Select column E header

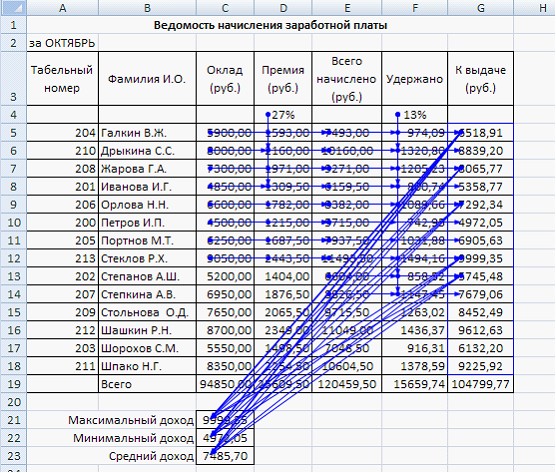tap(347, 8)
